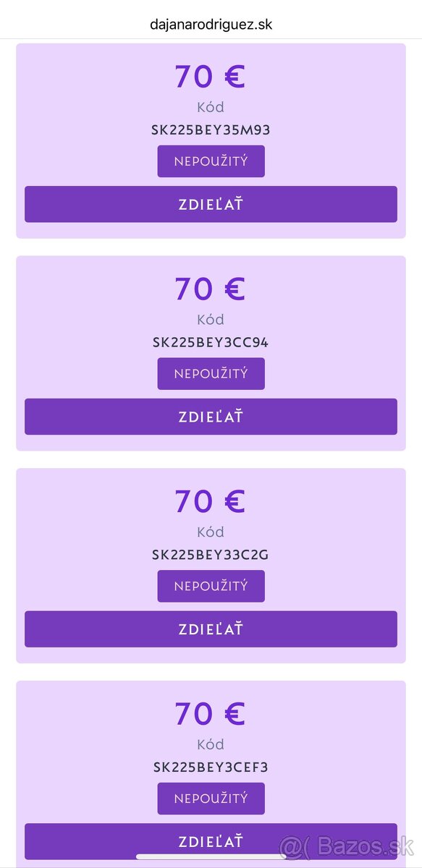Select voucher code SK225BEY3CEF3 text
Screen dimensions: 422x868
pos(211,767)
